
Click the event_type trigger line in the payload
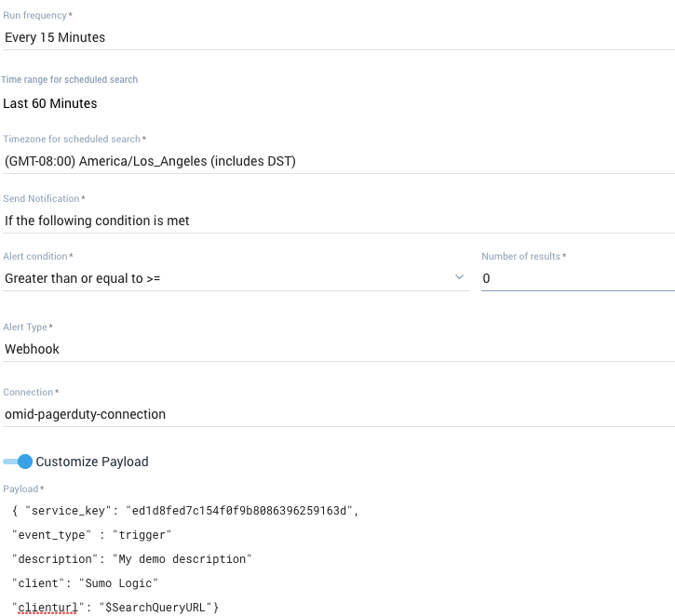(x=92, y=535)
